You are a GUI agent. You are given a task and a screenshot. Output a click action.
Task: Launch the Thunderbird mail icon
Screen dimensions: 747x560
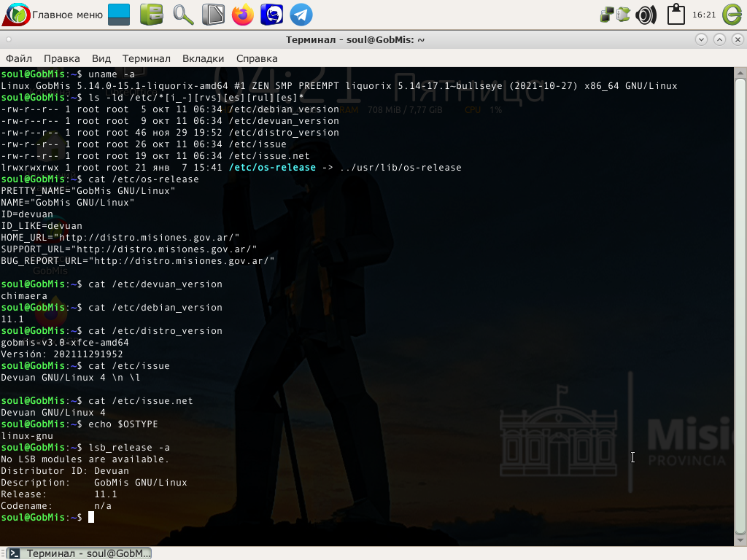click(x=272, y=15)
